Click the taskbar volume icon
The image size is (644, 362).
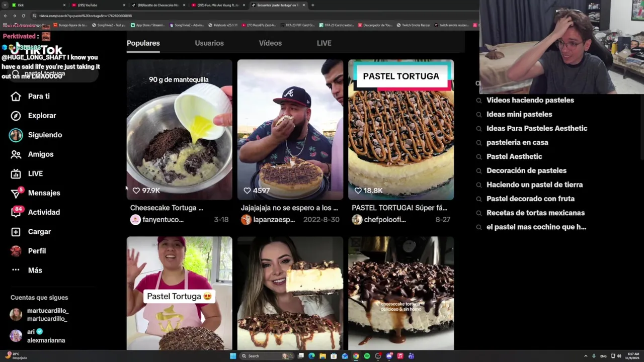[x=619, y=356]
